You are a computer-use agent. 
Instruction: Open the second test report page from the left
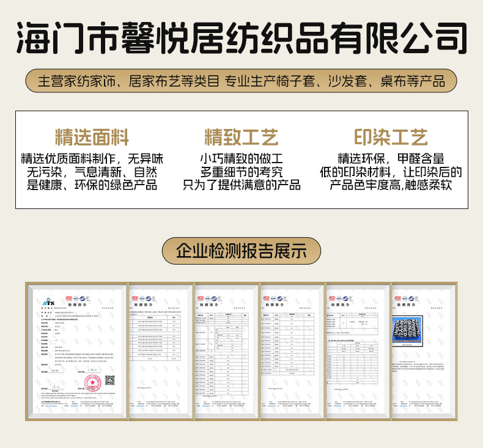(x=161, y=351)
